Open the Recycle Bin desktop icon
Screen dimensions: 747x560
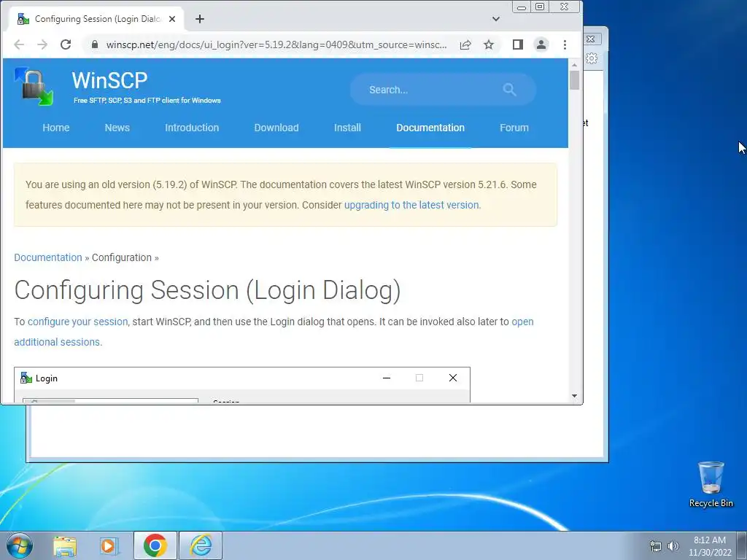point(711,484)
